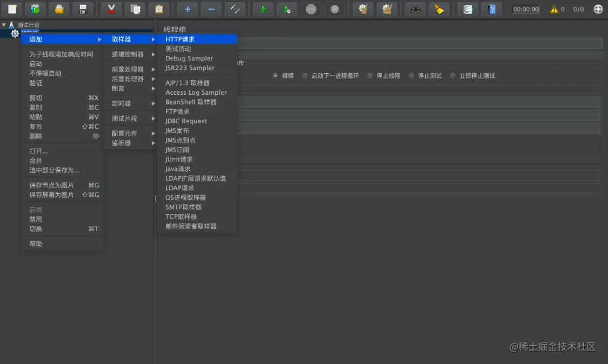
Task: Open the 测试片段 submenu
Action: (130, 118)
